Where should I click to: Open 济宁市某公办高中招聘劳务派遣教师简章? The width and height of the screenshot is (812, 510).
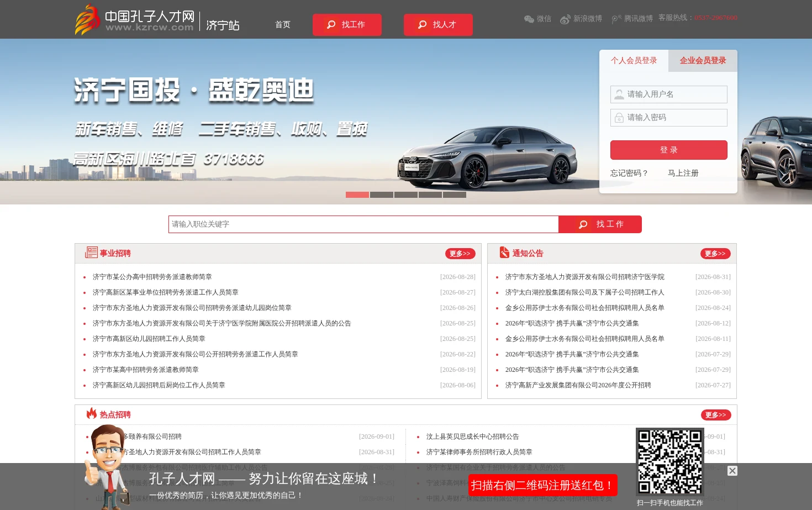pyautogui.click(x=152, y=277)
